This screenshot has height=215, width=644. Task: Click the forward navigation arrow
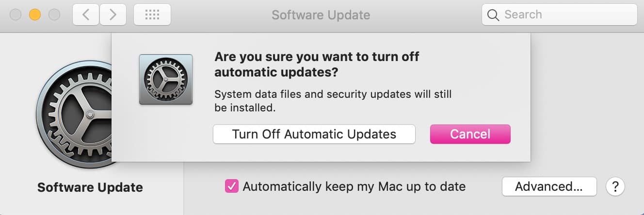coord(113,15)
